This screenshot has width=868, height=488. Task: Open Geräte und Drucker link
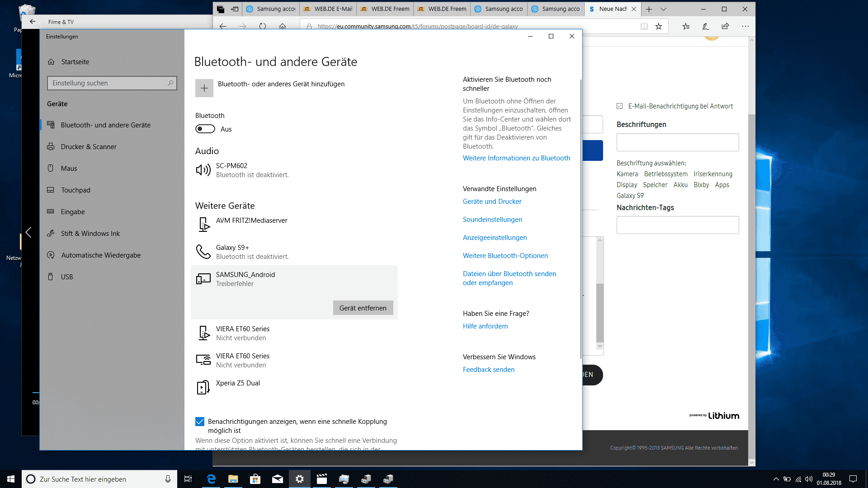[492, 202]
